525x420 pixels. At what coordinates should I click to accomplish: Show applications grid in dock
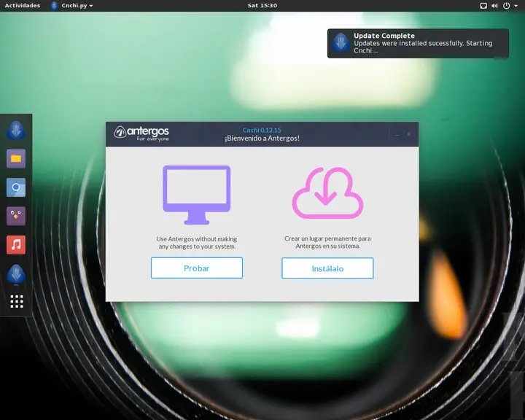tap(16, 301)
